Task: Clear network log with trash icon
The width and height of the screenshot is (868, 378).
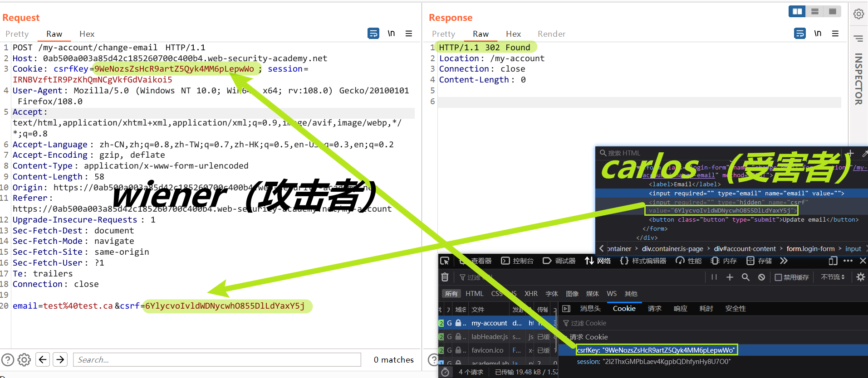Action: click(445, 277)
